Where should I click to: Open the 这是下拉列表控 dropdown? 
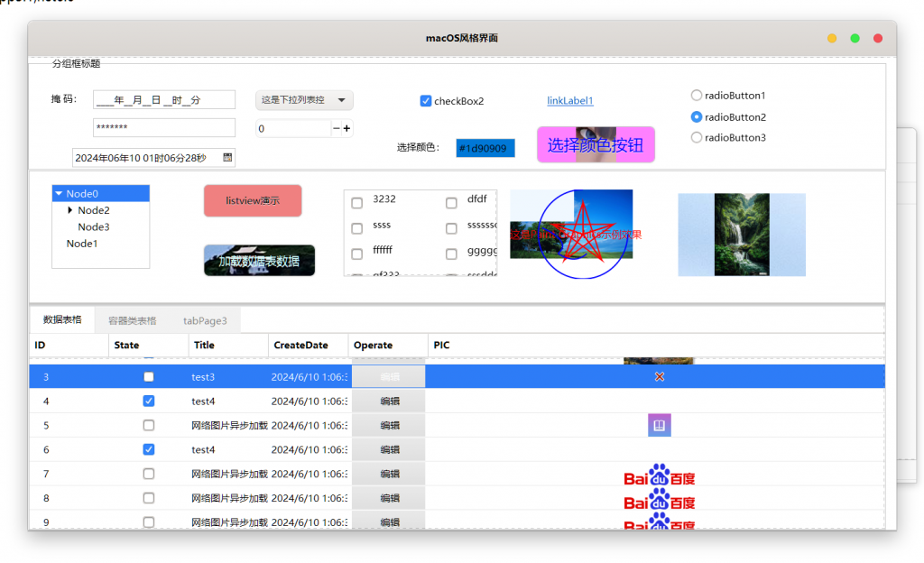click(304, 100)
